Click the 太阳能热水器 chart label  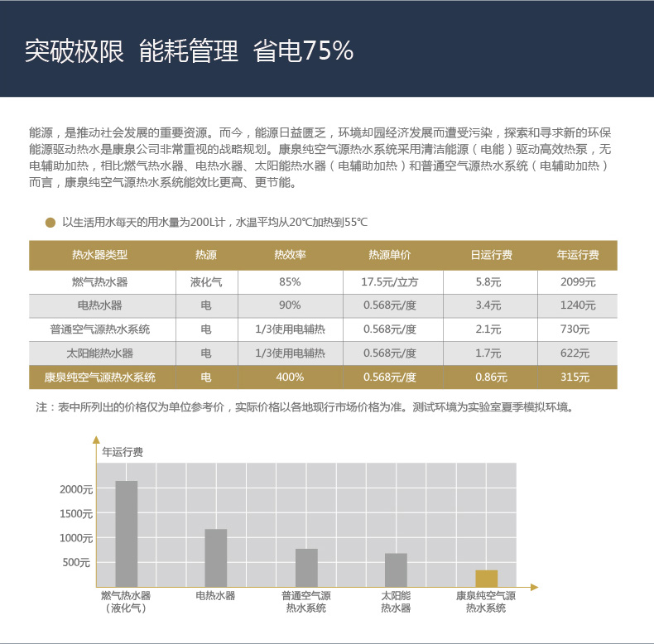[x=396, y=602]
